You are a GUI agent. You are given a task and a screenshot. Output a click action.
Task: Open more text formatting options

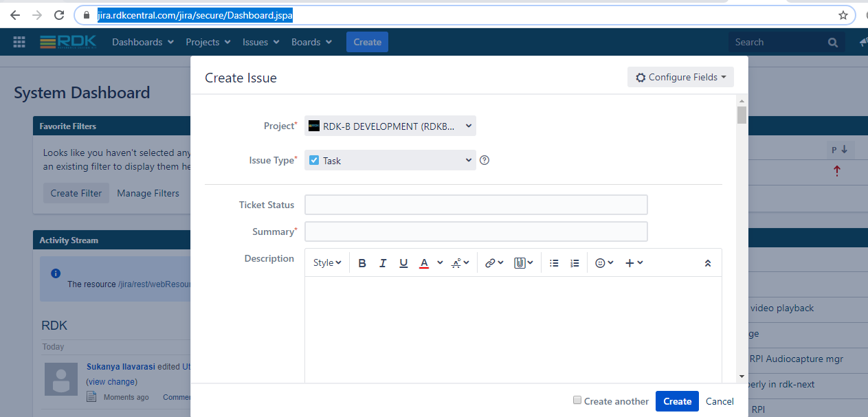pos(460,263)
